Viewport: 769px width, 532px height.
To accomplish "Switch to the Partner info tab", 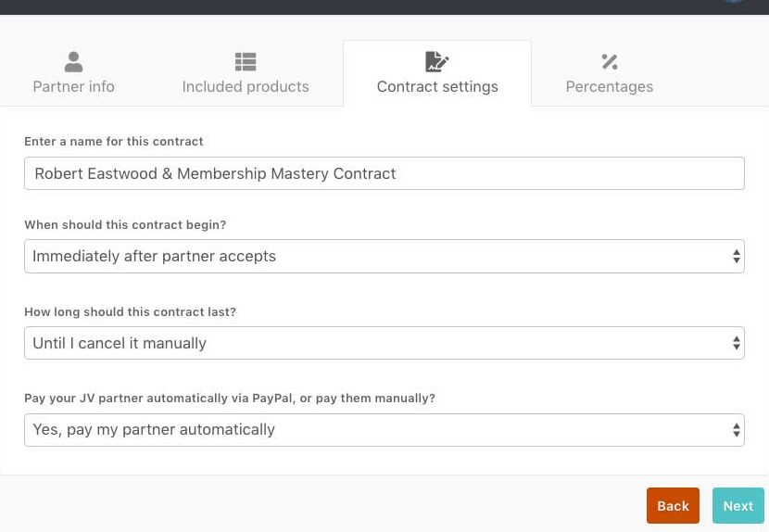I will tap(73, 86).
